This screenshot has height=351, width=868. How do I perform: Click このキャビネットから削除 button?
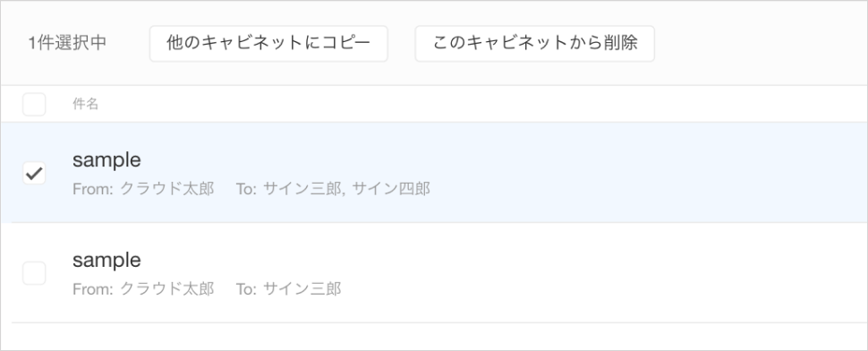(535, 43)
